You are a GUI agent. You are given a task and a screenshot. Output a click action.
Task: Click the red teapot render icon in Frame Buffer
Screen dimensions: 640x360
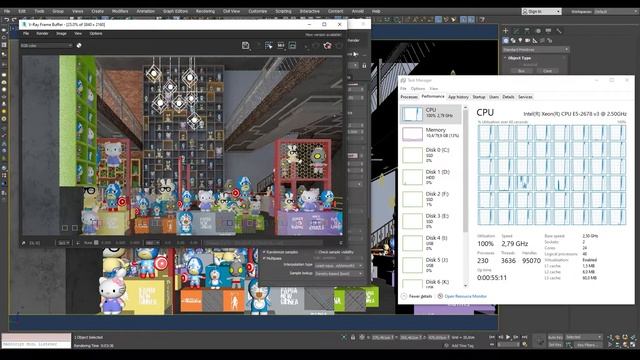coord(327,46)
